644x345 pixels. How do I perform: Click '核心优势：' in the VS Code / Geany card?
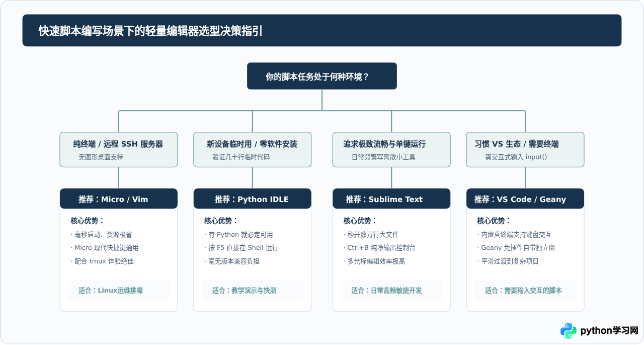[x=494, y=221]
